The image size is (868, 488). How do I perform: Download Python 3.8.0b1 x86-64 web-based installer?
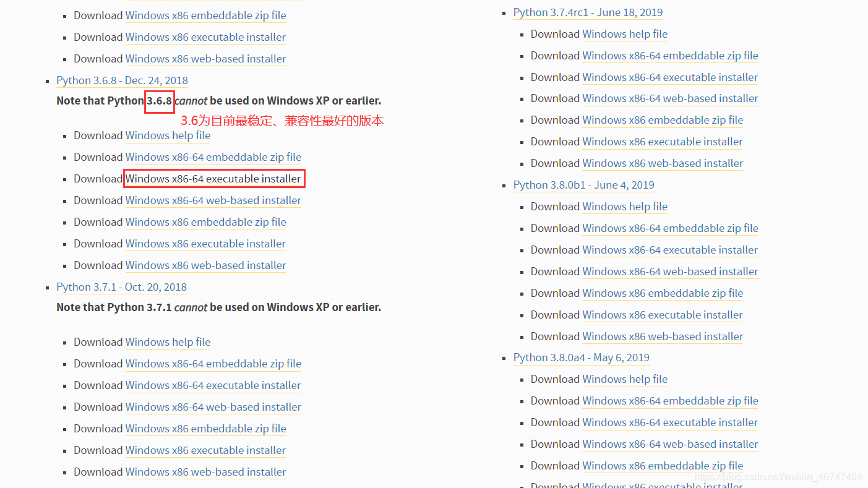point(671,272)
